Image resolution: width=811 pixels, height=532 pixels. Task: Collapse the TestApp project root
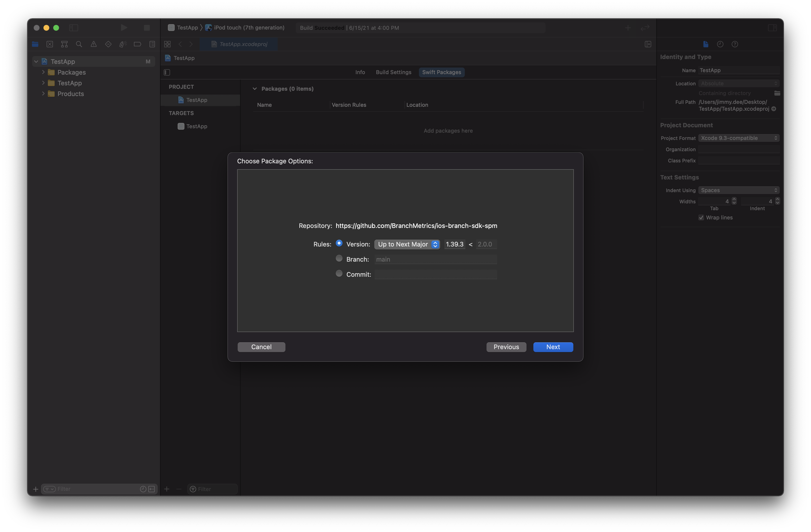click(x=36, y=62)
